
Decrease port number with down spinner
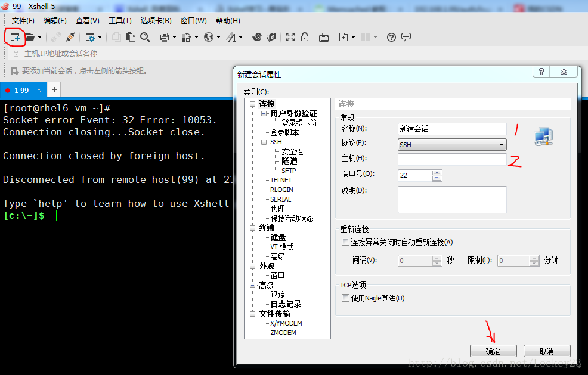(437, 178)
